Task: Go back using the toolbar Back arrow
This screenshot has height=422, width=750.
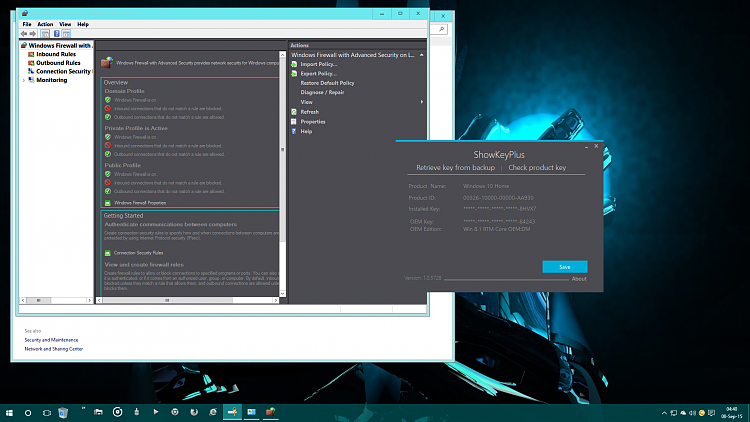Action: coord(23,33)
